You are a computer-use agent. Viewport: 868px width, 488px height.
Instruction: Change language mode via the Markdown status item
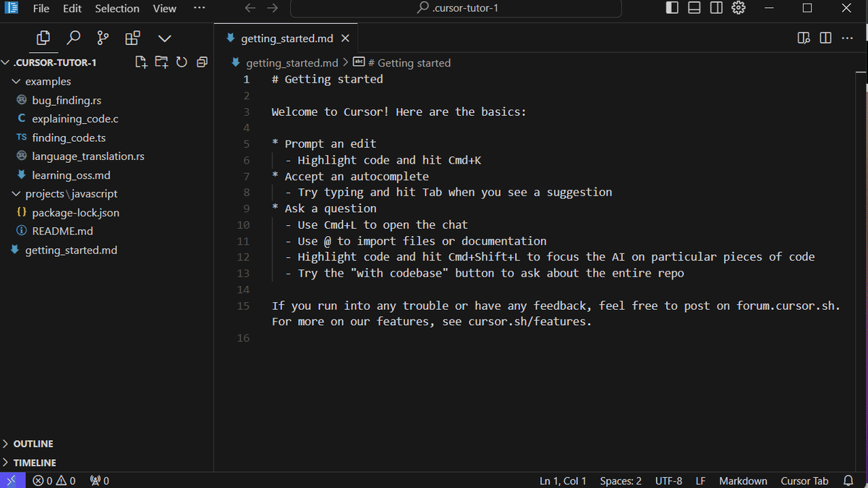[743, 480]
